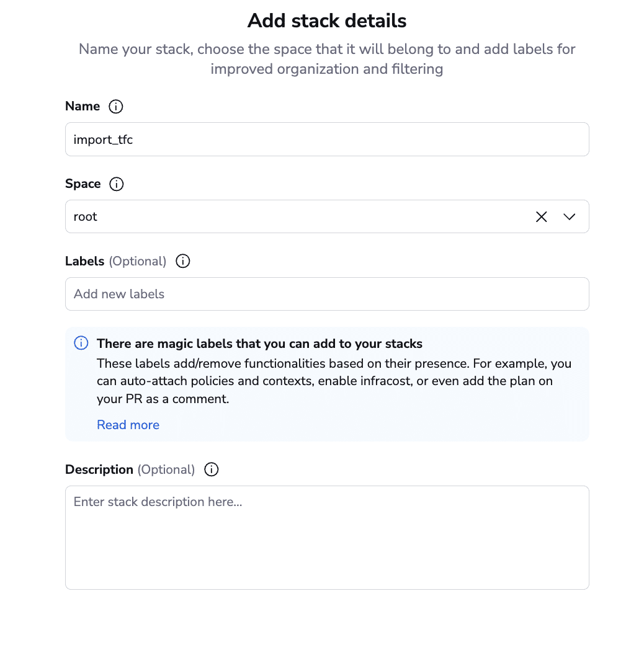
Task: Click the info icon beside Name
Action: tap(115, 107)
